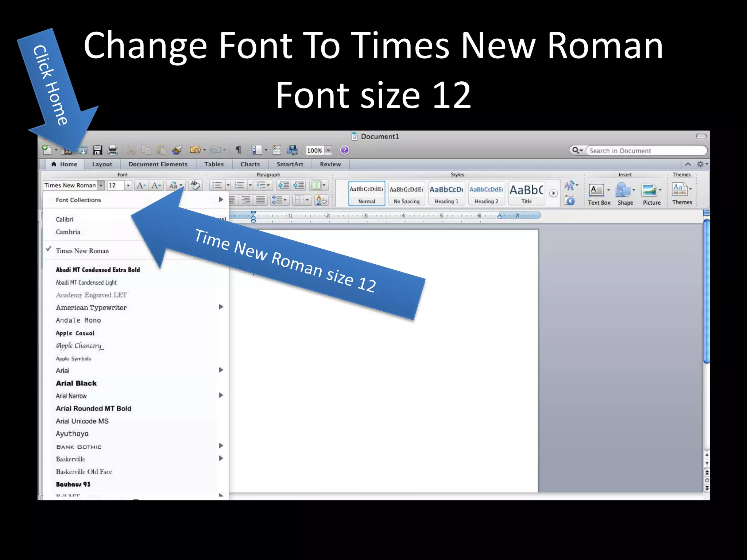The height and width of the screenshot is (560, 747).
Task: Click the New Document icon
Action: coord(47,149)
